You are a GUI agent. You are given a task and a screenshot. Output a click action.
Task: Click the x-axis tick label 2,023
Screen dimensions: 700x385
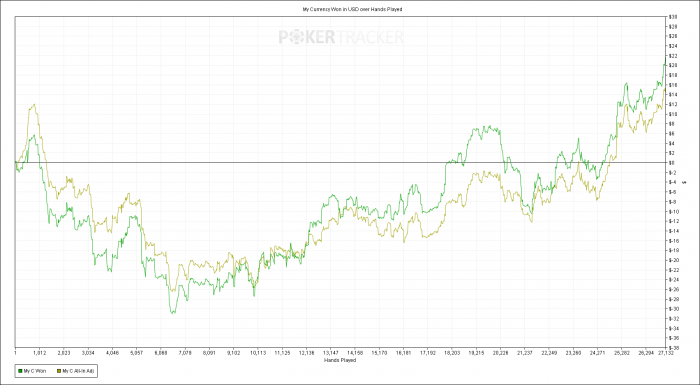(64, 352)
